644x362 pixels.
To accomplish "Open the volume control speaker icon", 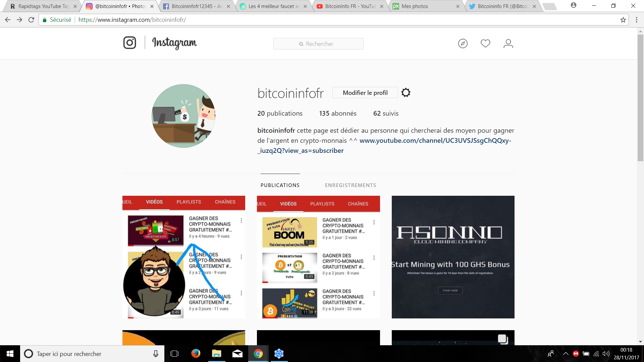I will [x=606, y=354].
